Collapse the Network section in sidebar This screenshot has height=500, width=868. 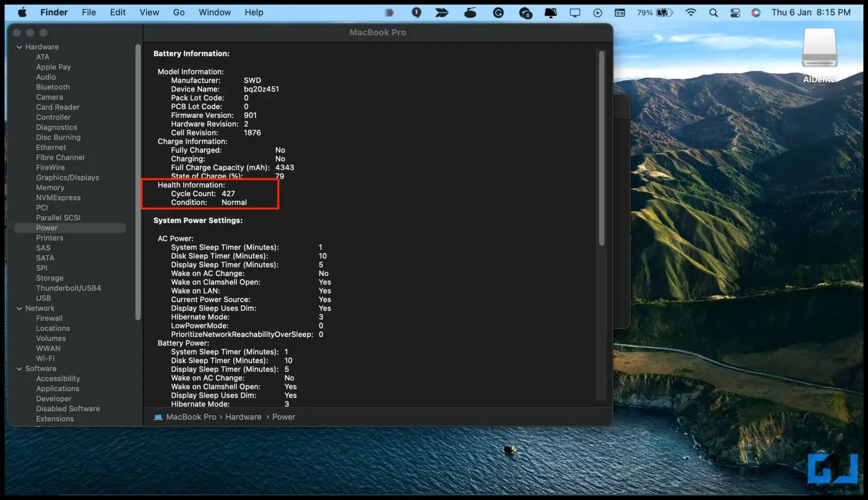[x=19, y=308]
